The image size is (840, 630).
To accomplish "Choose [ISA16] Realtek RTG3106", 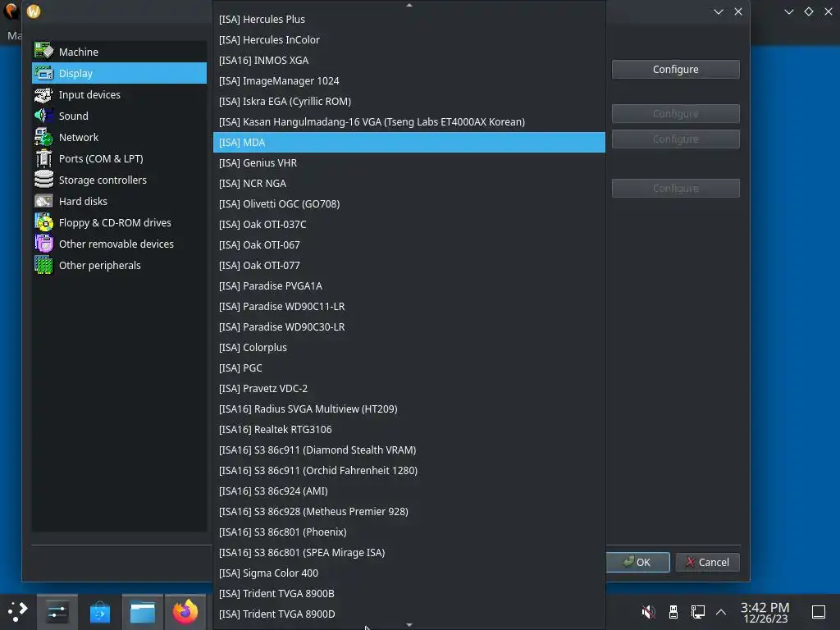I will (x=409, y=430).
